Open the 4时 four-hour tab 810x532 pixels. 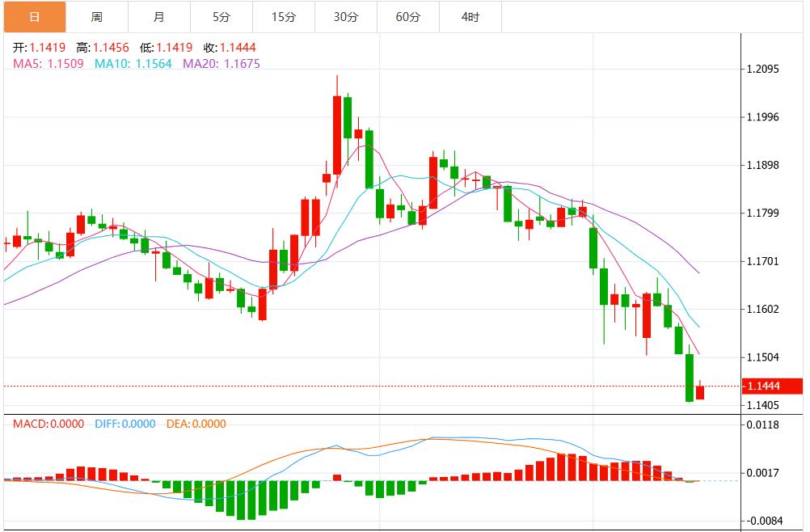pos(470,17)
